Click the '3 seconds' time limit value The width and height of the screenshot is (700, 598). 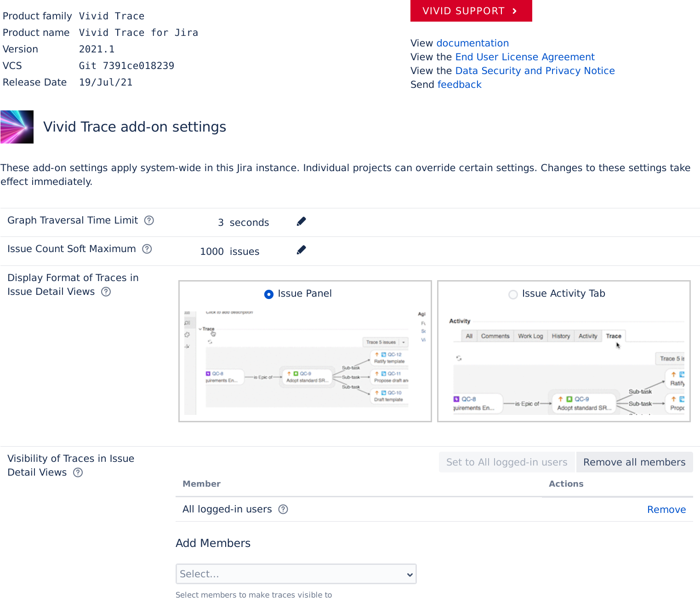[x=243, y=223]
